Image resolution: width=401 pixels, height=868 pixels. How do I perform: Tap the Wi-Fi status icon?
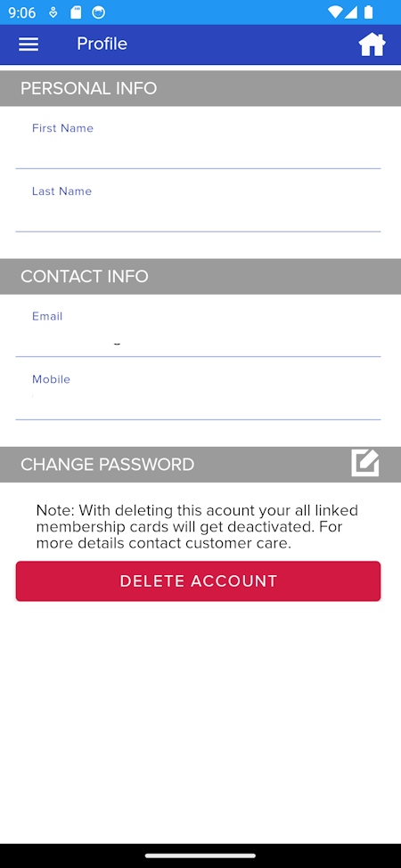coord(335,12)
